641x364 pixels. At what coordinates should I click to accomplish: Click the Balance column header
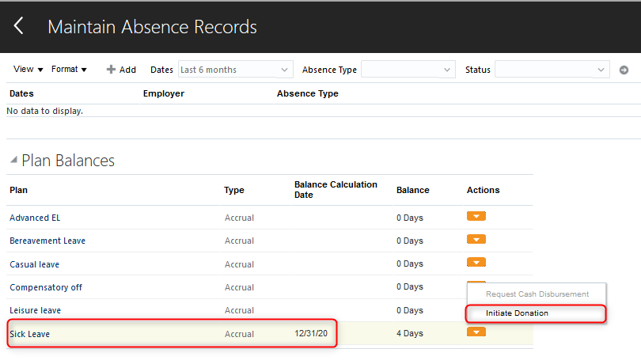pyautogui.click(x=412, y=190)
